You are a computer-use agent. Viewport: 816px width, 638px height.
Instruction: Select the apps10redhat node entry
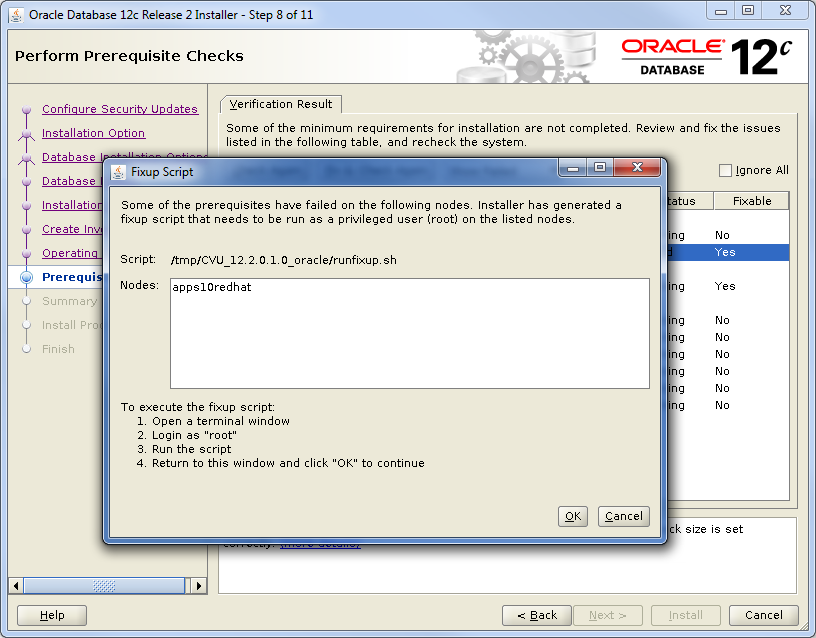pyautogui.click(x=212, y=287)
